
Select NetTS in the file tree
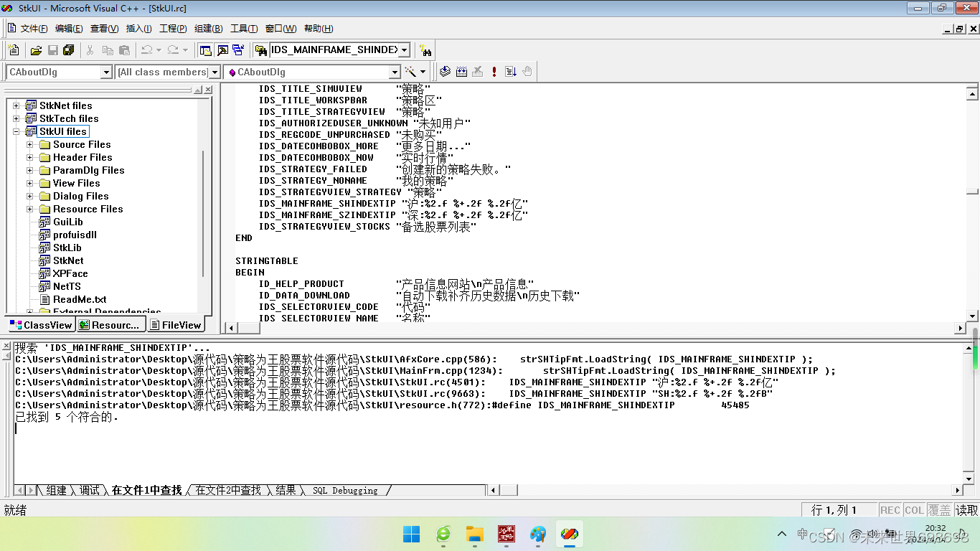67,286
